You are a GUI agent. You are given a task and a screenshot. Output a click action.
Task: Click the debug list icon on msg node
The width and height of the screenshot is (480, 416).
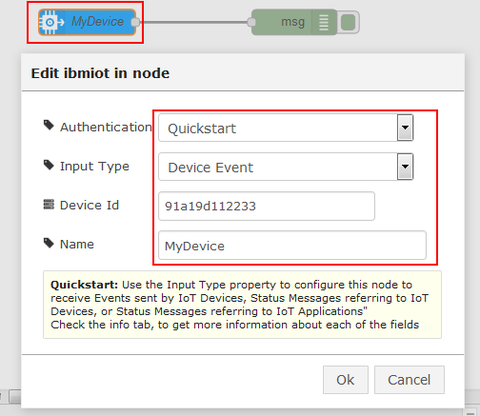coord(324,22)
